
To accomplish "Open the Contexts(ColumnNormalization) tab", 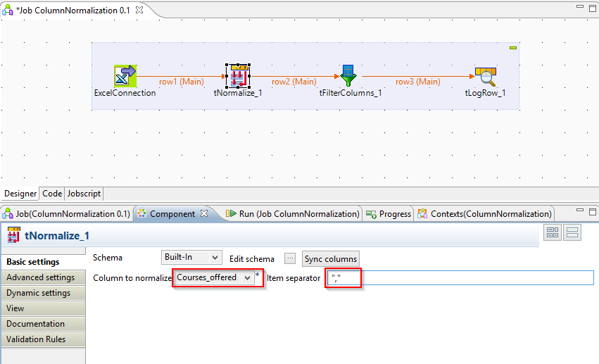I will coord(485,214).
